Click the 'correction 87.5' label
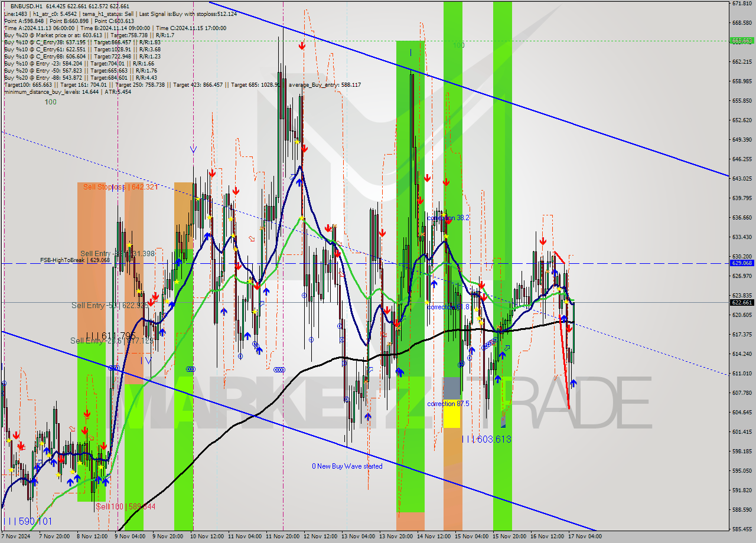The width and height of the screenshot is (756, 543). (x=448, y=404)
